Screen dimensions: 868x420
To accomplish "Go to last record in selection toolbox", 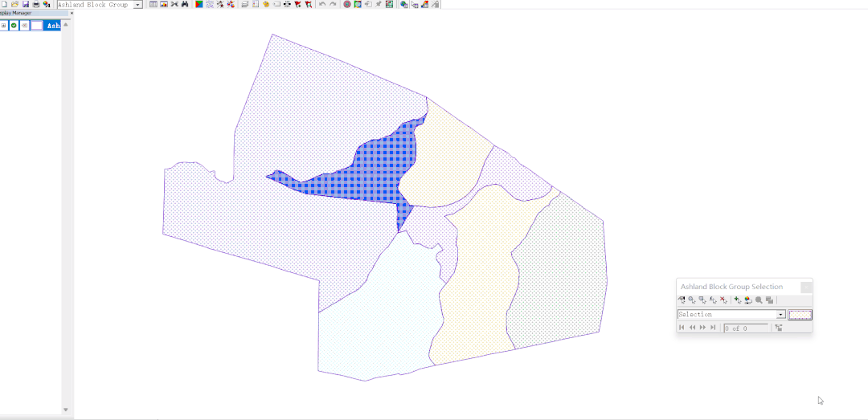I will (713, 328).
